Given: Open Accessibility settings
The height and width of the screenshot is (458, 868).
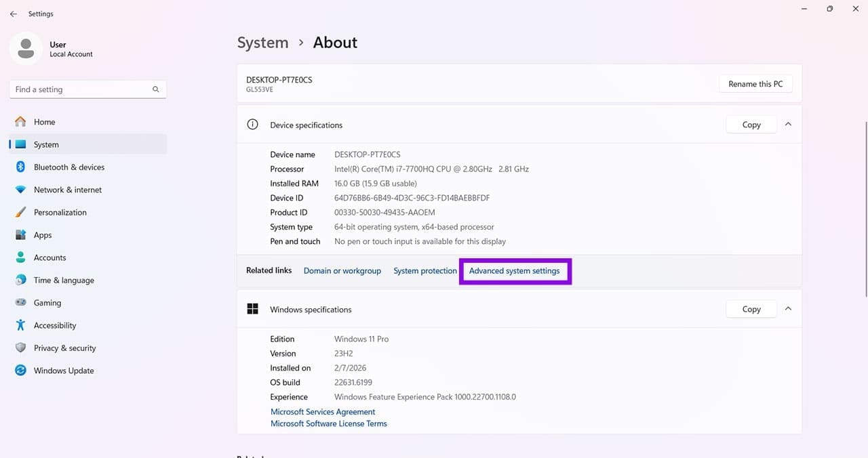Looking at the screenshot, I should click(88, 325).
